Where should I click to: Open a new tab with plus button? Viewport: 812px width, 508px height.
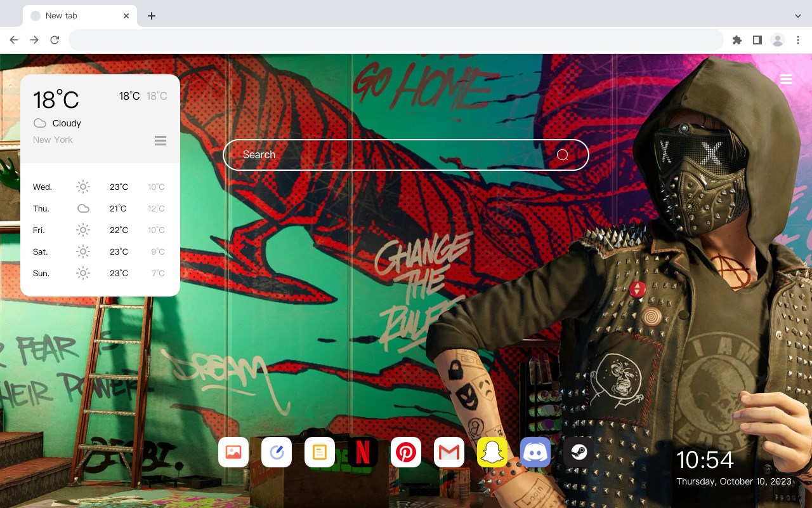(x=151, y=16)
